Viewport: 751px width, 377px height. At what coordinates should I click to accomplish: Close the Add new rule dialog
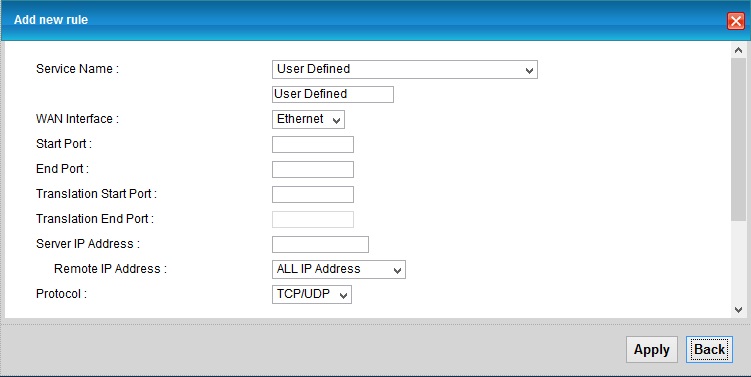[736, 21]
